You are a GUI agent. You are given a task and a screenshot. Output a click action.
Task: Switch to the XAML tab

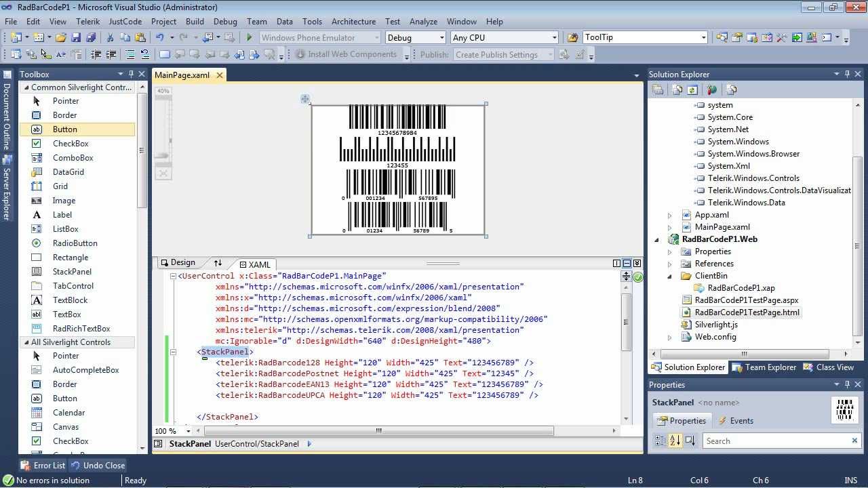[x=254, y=264]
